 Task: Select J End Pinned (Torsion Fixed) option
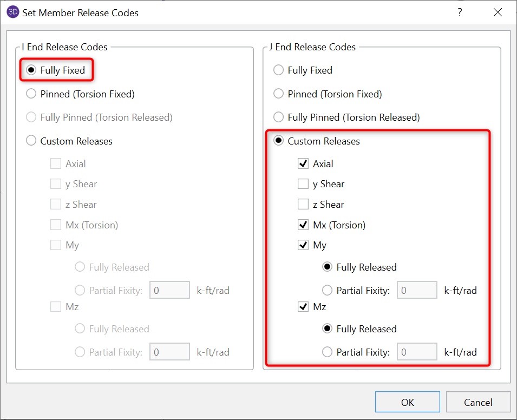pos(279,94)
